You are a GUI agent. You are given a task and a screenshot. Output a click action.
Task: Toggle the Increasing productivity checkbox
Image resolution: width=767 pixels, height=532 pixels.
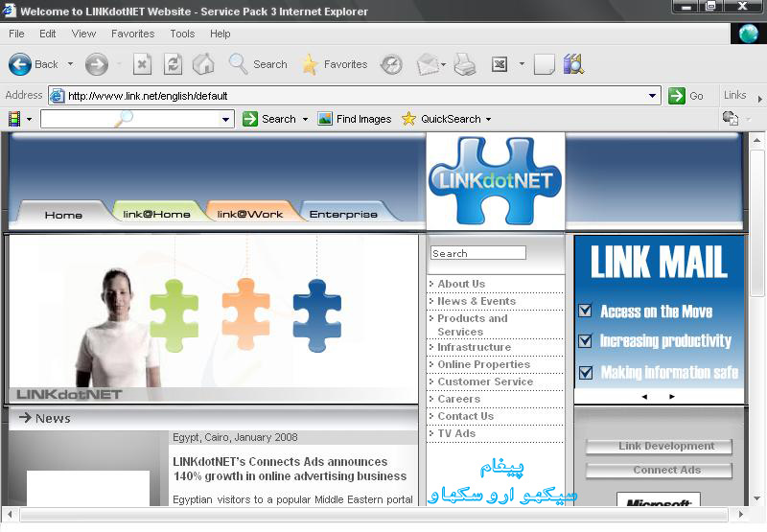click(585, 341)
